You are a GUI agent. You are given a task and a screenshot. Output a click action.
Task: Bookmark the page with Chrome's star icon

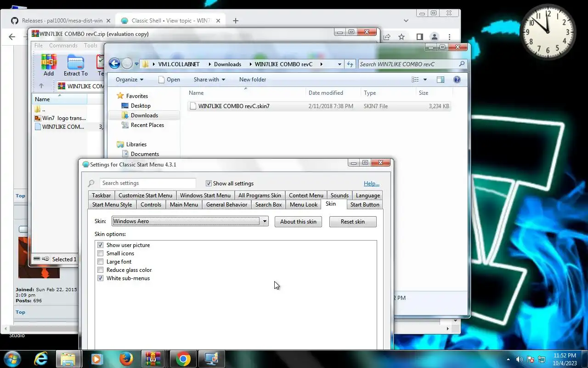pyautogui.click(x=401, y=37)
